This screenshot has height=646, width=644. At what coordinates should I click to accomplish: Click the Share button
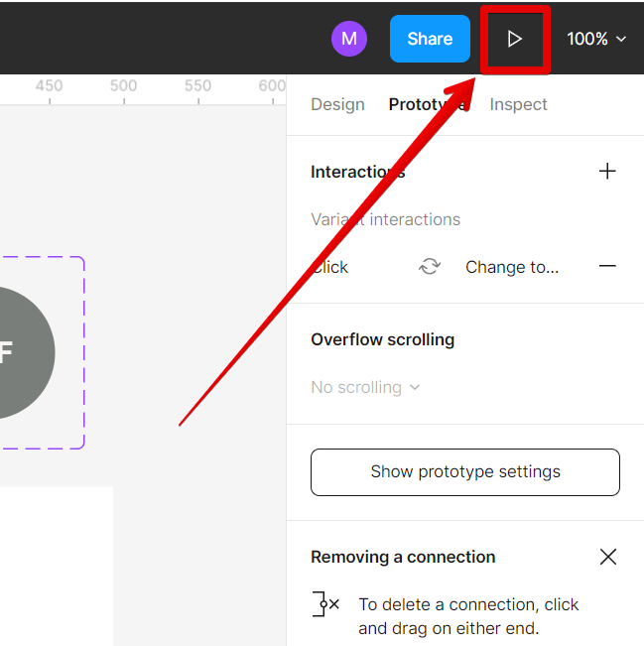coord(430,39)
